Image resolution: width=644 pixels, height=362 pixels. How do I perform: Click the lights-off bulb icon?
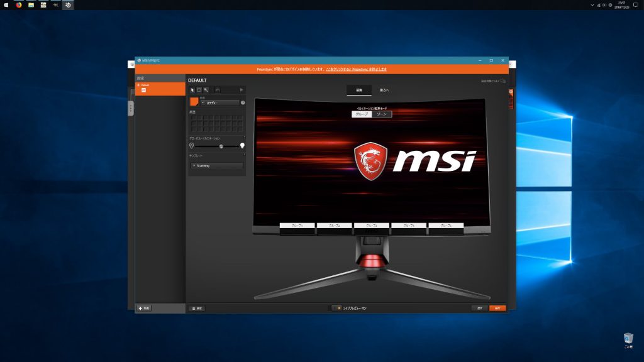[191, 146]
